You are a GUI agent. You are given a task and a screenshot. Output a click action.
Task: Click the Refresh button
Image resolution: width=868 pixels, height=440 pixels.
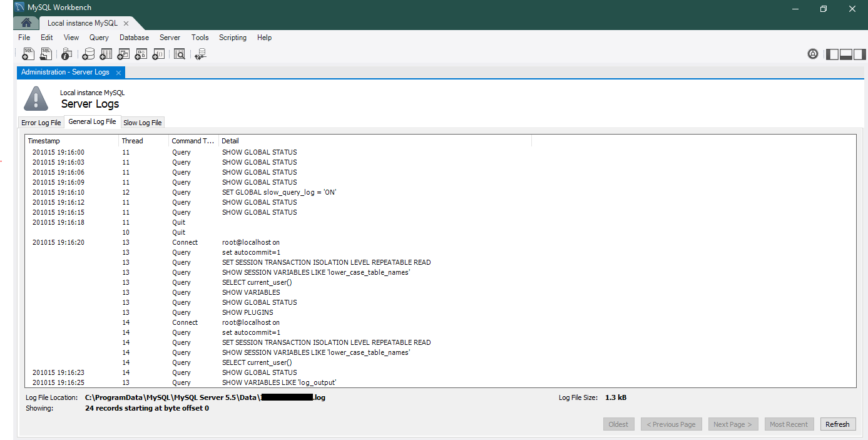tap(837, 424)
